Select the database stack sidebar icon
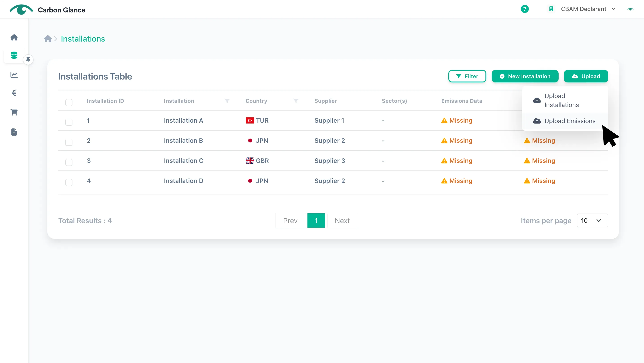This screenshot has width=644, height=363. point(14,55)
